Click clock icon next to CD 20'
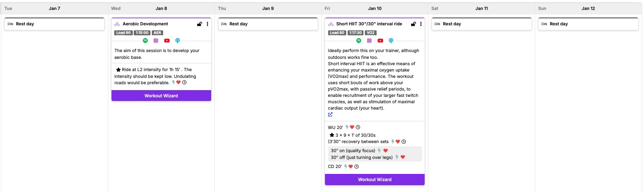Image resolution: width=644 pixels, height=192 pixels. (357, 167)
